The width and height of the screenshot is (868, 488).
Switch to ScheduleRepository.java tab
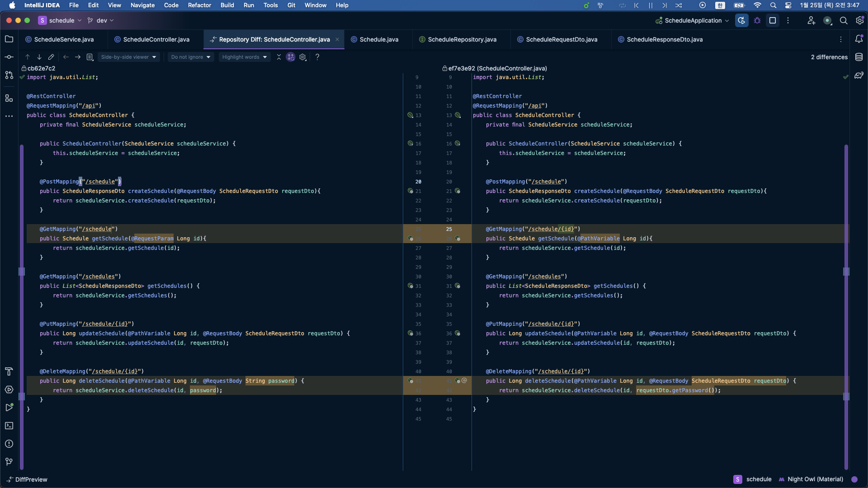tap(462, 39)
